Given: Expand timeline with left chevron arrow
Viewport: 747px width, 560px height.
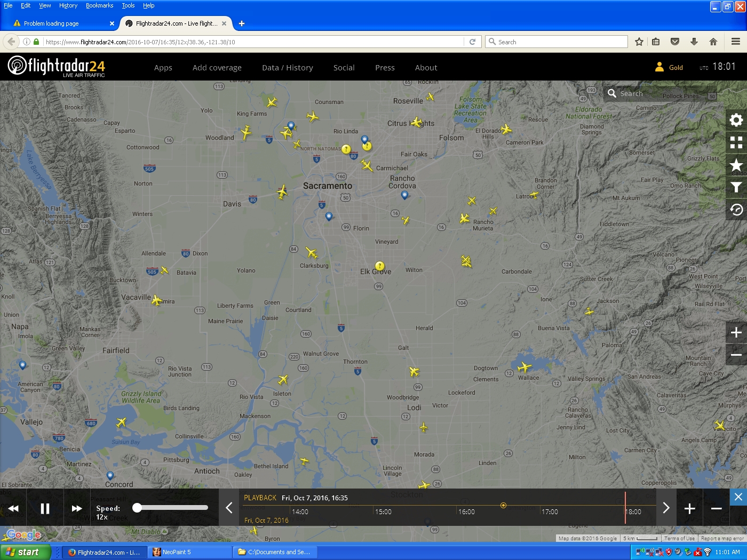Looking at the screenshot, I should pos(229,508).
